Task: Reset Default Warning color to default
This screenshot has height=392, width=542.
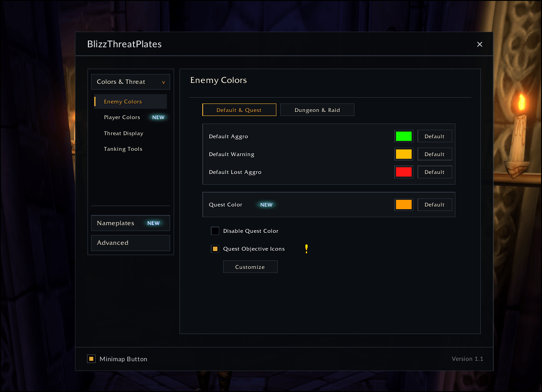Action: pyautogui.click(x=434, y=154)
